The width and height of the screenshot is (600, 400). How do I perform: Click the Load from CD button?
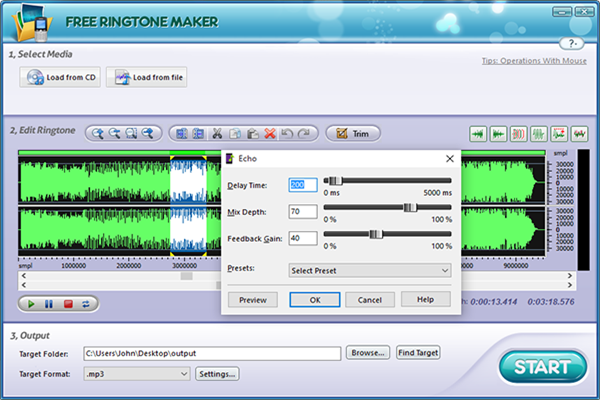point(62,78)
